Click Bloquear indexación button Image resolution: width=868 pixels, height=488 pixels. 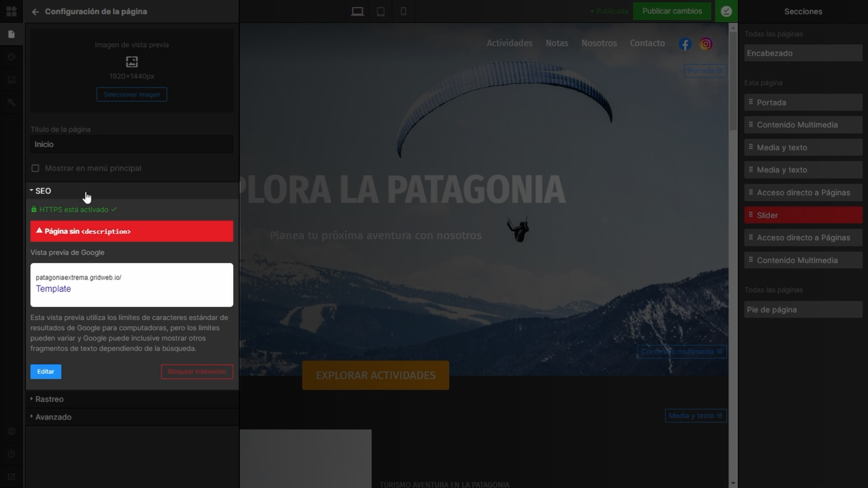tap(197, 371)
